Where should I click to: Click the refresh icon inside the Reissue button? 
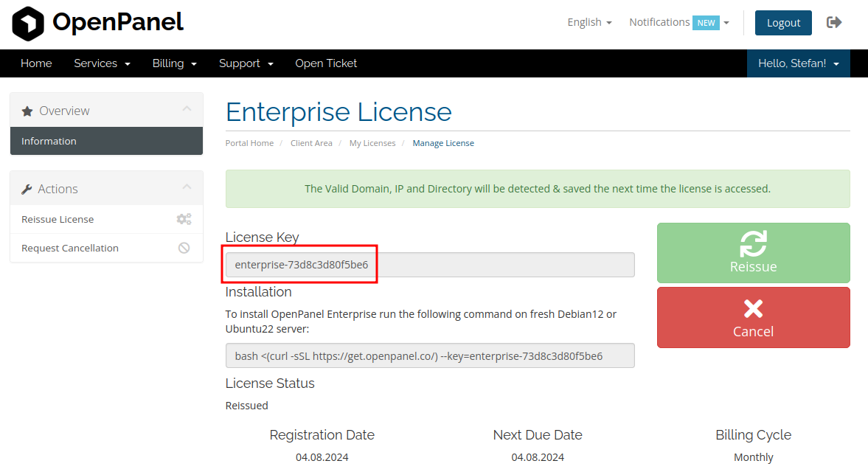[x=753, y=243]
